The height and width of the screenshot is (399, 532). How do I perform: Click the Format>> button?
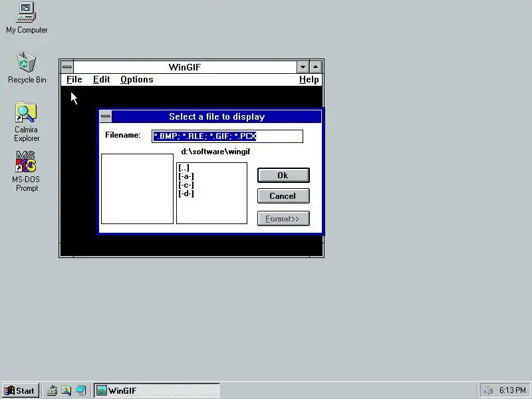[283, 219]
